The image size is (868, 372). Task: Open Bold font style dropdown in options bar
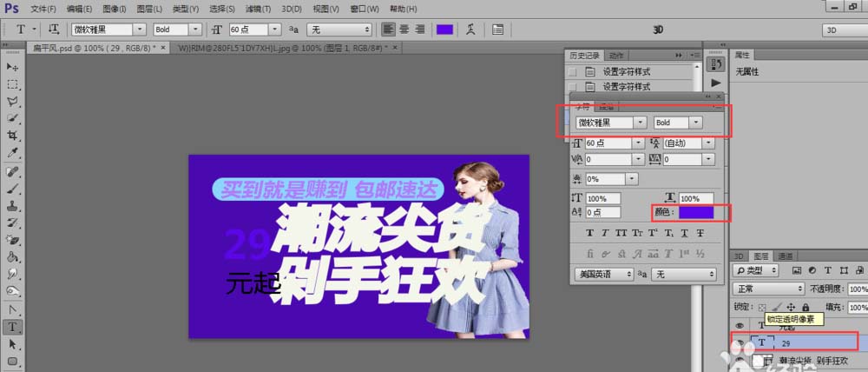point(196,30)
